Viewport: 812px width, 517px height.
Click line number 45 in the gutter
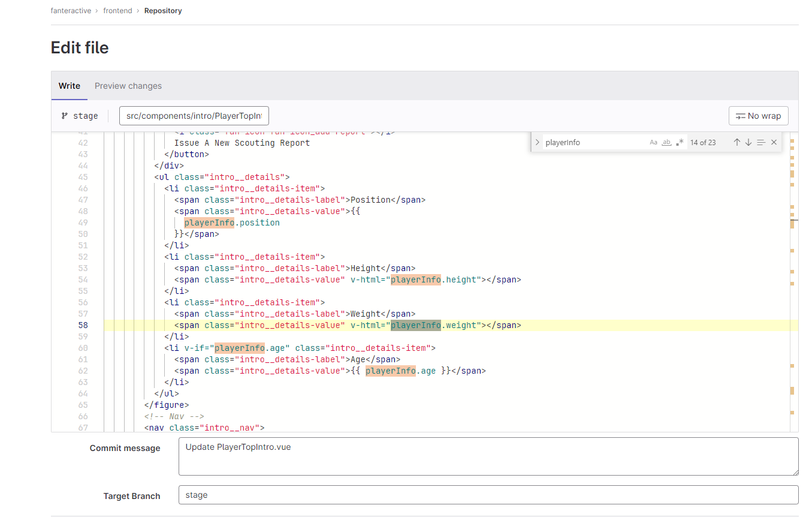83,177
